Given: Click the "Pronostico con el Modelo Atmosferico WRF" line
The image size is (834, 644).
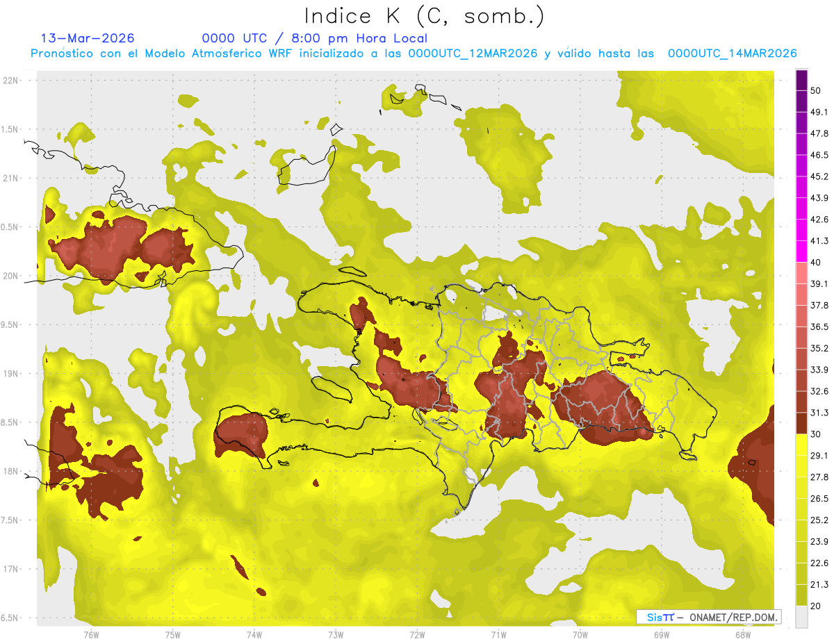Looking at the screenshot, I should click(x=414, y=53).
